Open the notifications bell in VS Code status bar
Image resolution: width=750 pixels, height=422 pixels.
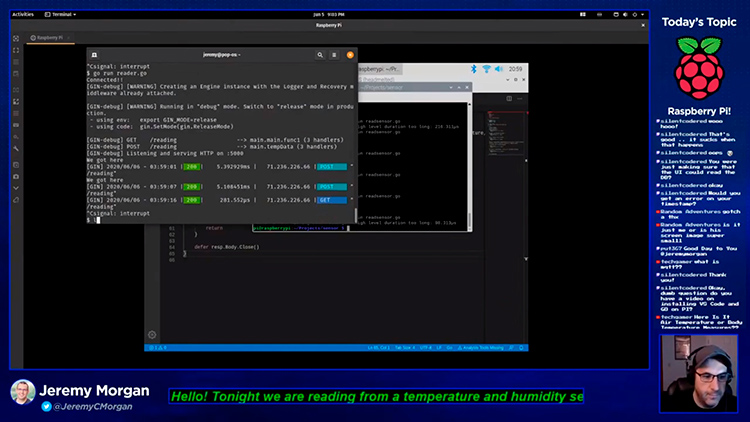pyautogui.click(x=521, y=348)
